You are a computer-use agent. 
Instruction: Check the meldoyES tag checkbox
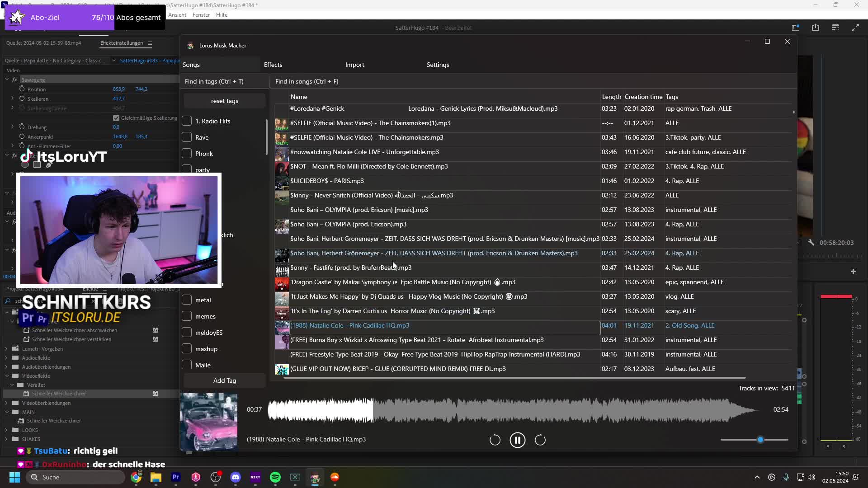(187, 333)
